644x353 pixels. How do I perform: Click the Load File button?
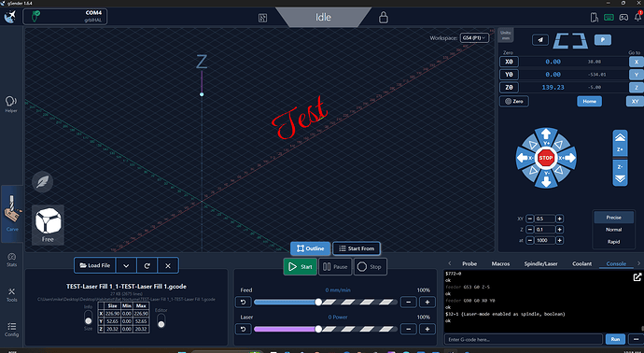95,265
